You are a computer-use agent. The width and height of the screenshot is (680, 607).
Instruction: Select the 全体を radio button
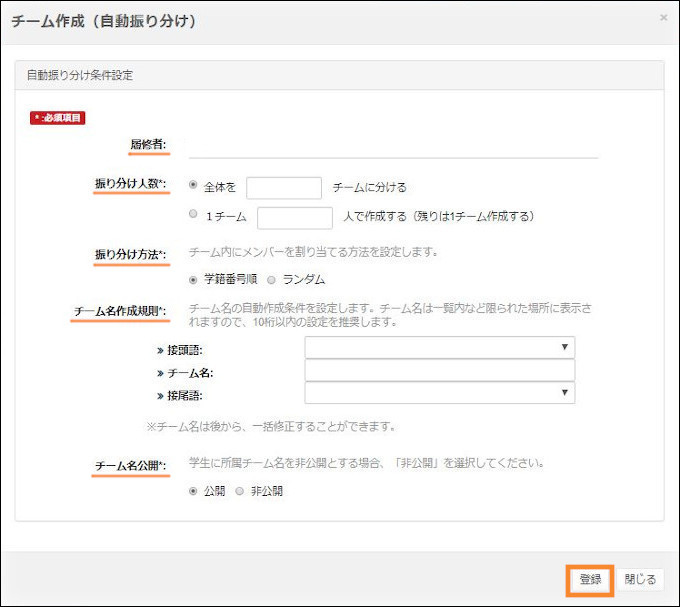[194, 186]
